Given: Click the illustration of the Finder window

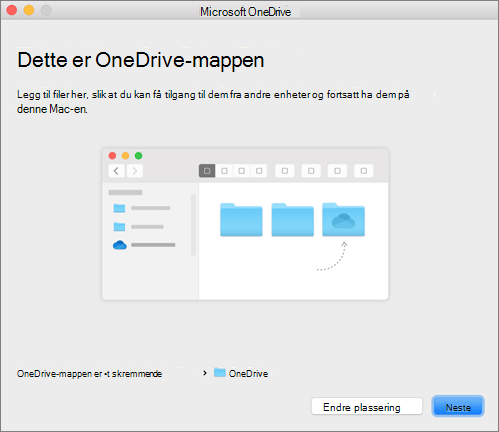Looking at the screenshot, I should point(245,224).
